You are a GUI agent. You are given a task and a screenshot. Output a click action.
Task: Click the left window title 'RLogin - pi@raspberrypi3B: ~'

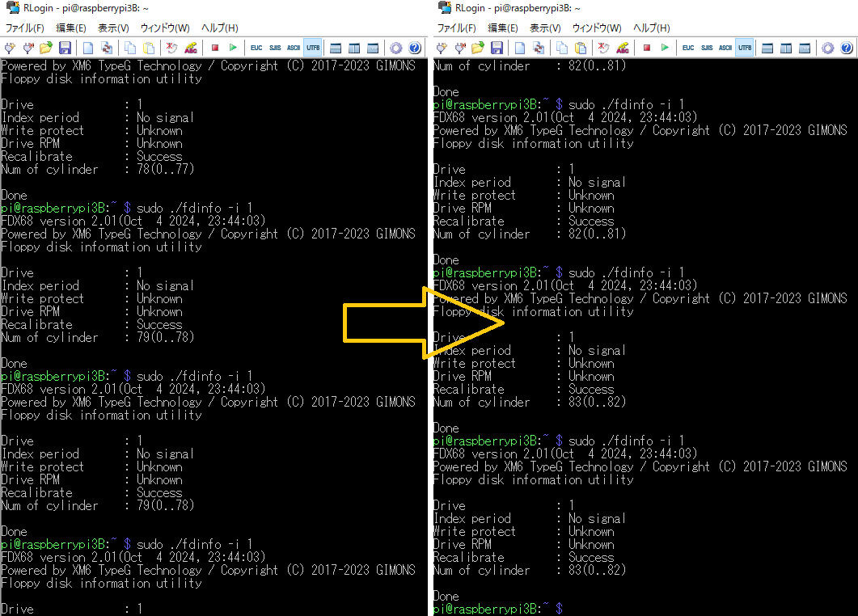click(x=86, y=8)
